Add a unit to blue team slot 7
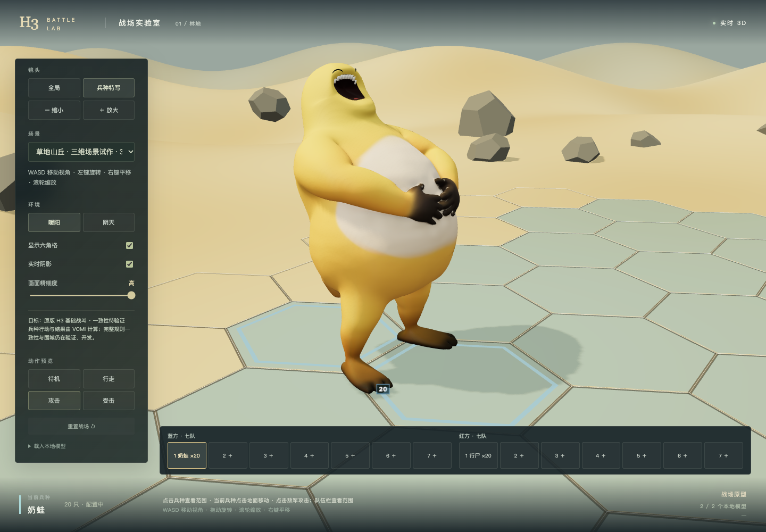The width and height of the screenshot is (766, 532). 432,455
